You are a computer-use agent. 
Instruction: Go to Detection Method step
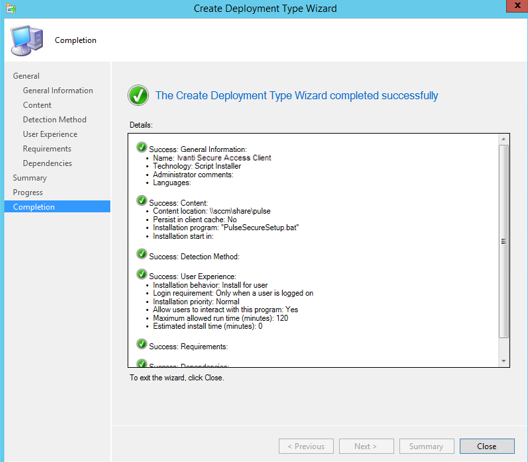point(55,120)
